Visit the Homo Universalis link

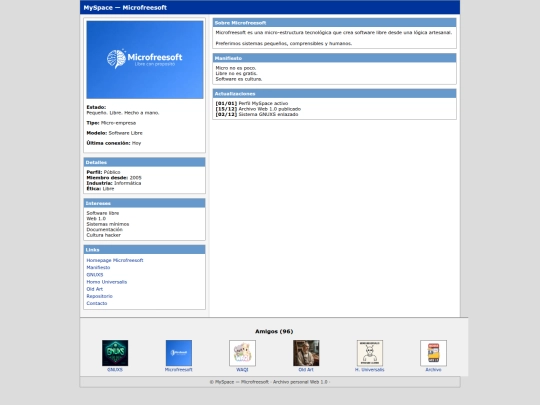pos(107,282)
